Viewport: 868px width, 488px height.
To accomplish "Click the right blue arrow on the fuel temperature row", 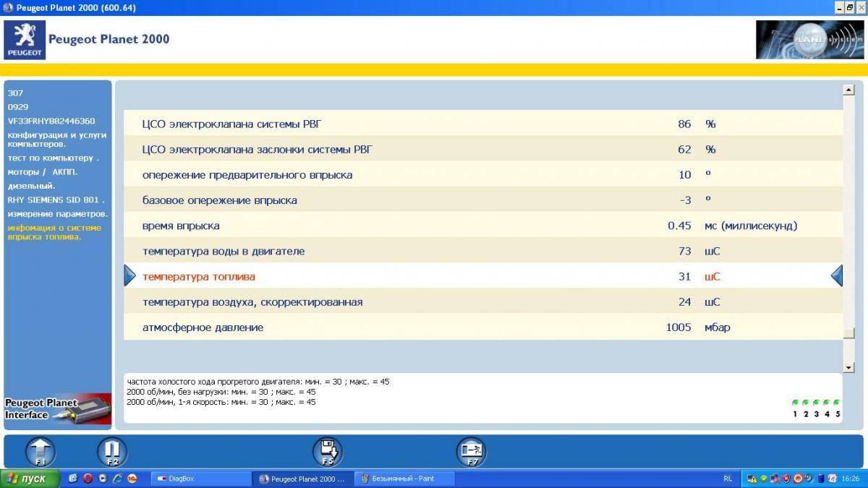I will click(836, 276).
